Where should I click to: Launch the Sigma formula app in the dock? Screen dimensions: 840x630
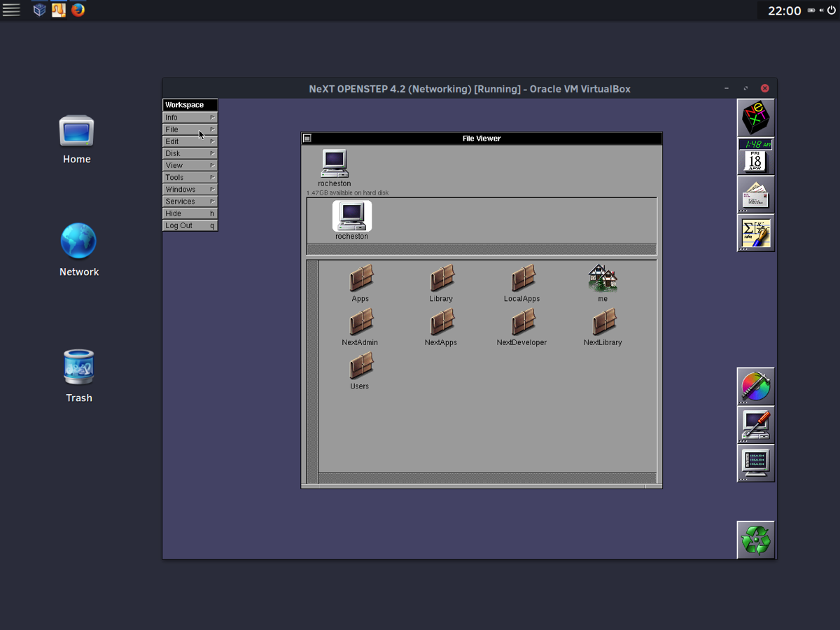pyautogui.click(x=756, y=233)
